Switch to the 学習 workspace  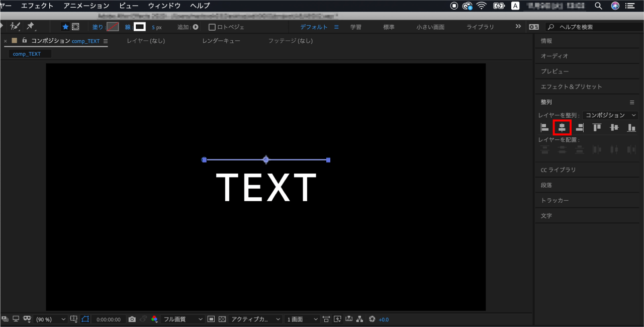(x=356, y=27)
